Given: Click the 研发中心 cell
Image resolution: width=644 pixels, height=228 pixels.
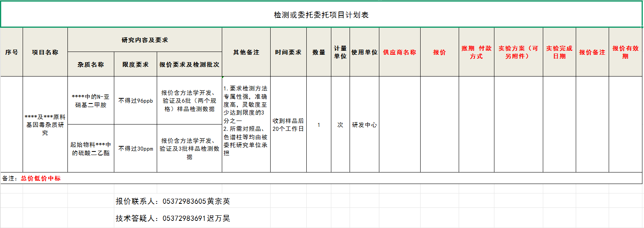Looking at the screenshot, I should pos(364,125).
